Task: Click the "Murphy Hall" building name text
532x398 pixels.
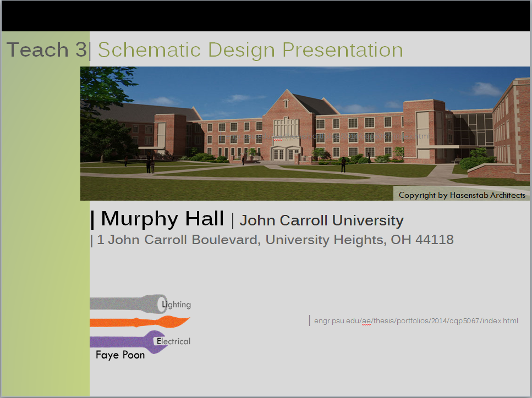Action: tap(162, 218)
